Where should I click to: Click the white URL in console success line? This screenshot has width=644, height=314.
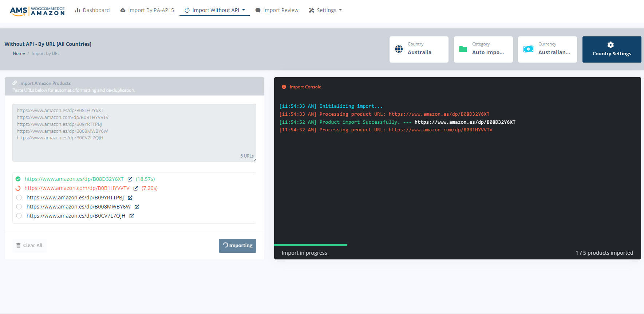click(465, 122)
